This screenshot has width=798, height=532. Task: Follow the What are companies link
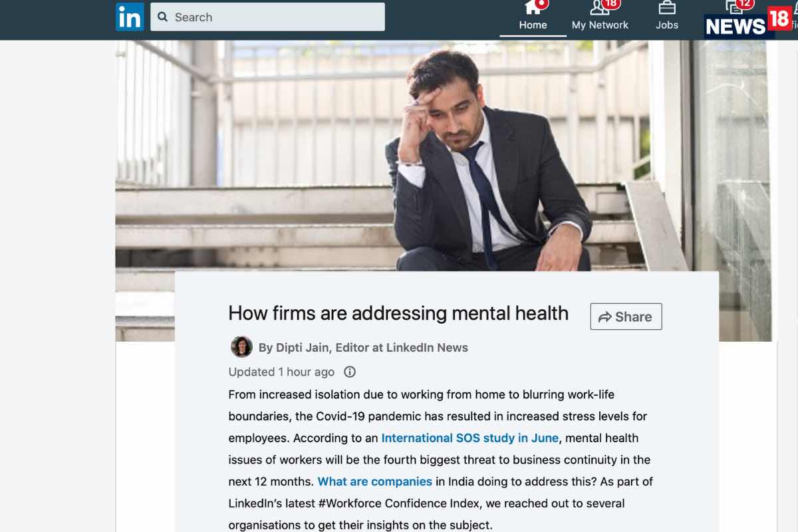pos(375,481)
